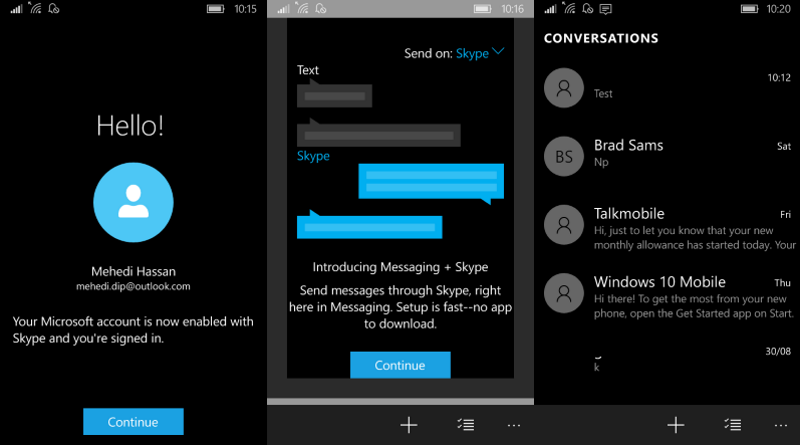This screenshot has width=800, height=445.
Task: Open the more options ellipsis in middle screen
Action: pyautogui.click(x=514, y=425)
